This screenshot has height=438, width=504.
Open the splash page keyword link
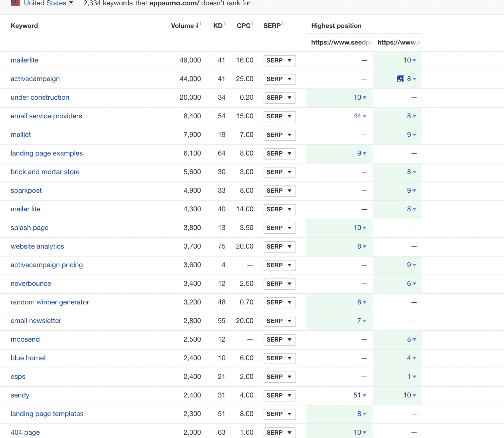tap(30, 228)
